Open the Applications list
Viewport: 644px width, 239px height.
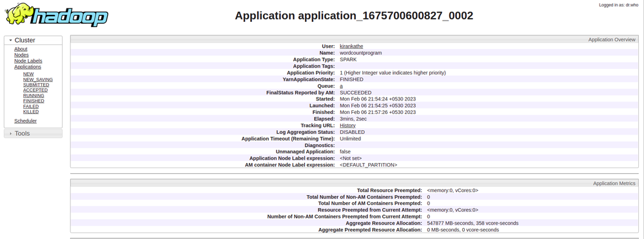click(x=28, y=67)
